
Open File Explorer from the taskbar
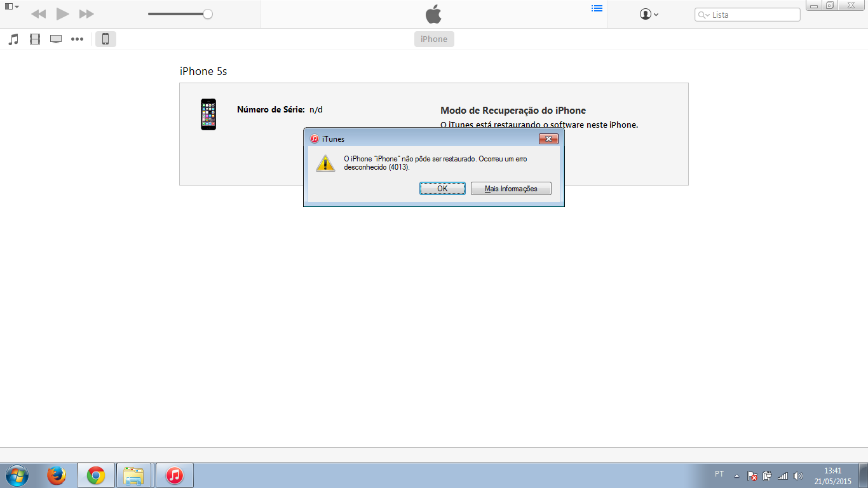133,475
